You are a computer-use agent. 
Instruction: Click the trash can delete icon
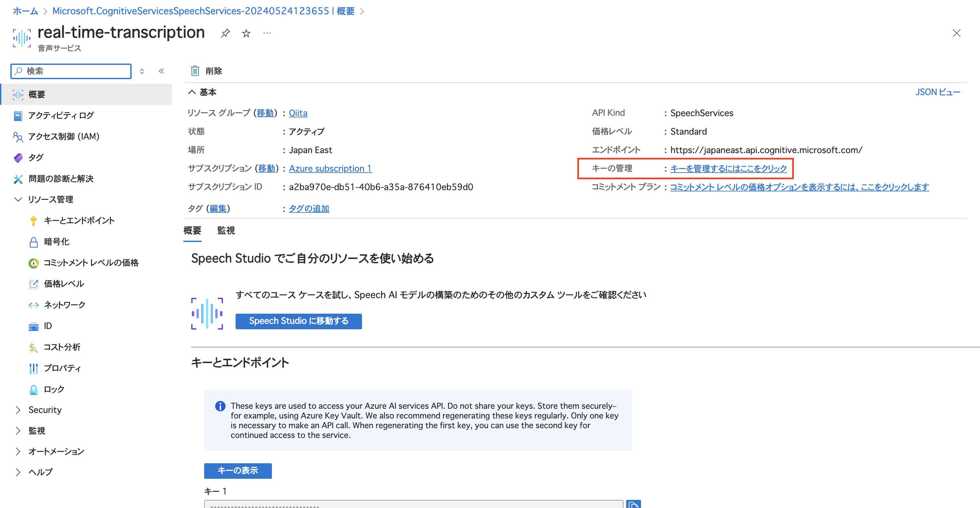coord(195,71)
